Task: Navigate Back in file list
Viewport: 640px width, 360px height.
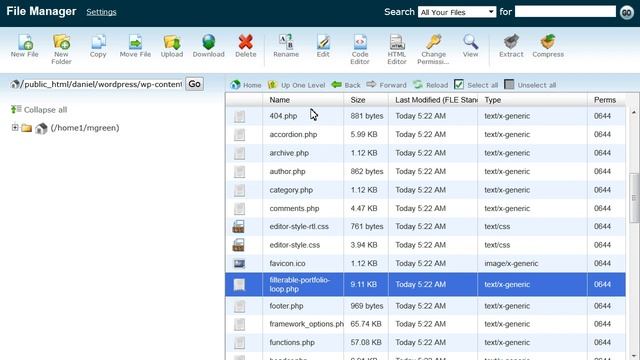Action: click(346, 85)
